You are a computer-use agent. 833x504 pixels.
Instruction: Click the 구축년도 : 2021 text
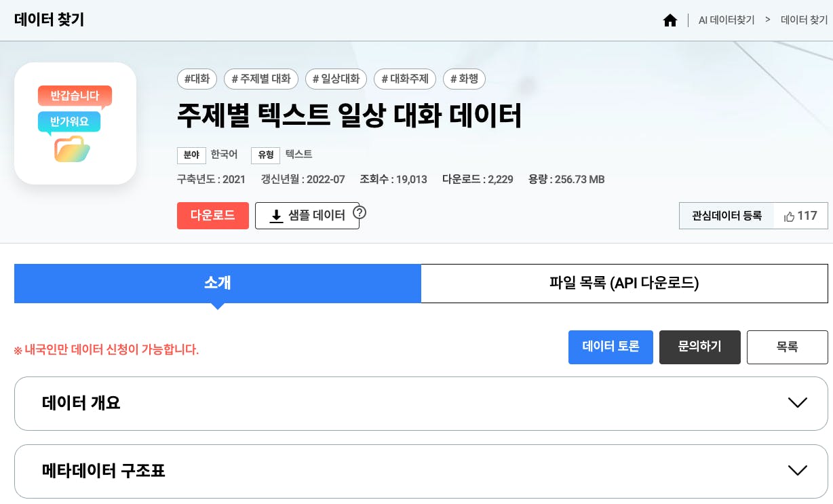(211, 180)
